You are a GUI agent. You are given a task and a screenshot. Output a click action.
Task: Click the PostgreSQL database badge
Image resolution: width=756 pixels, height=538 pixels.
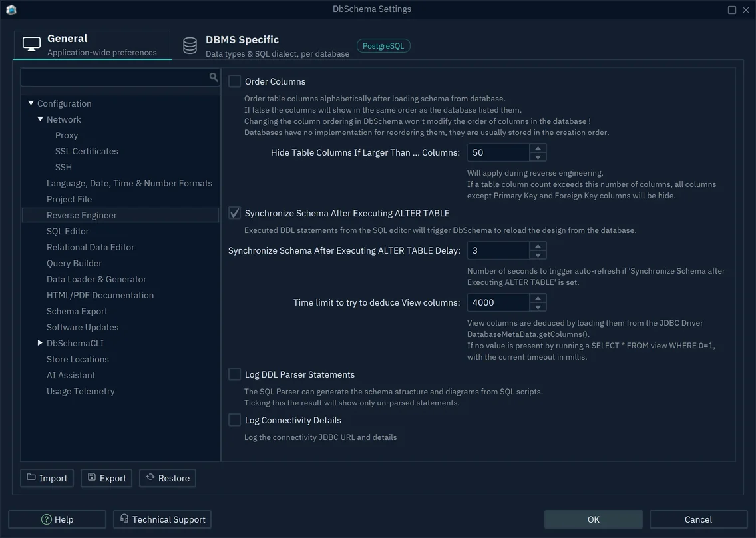coord(383,46)
